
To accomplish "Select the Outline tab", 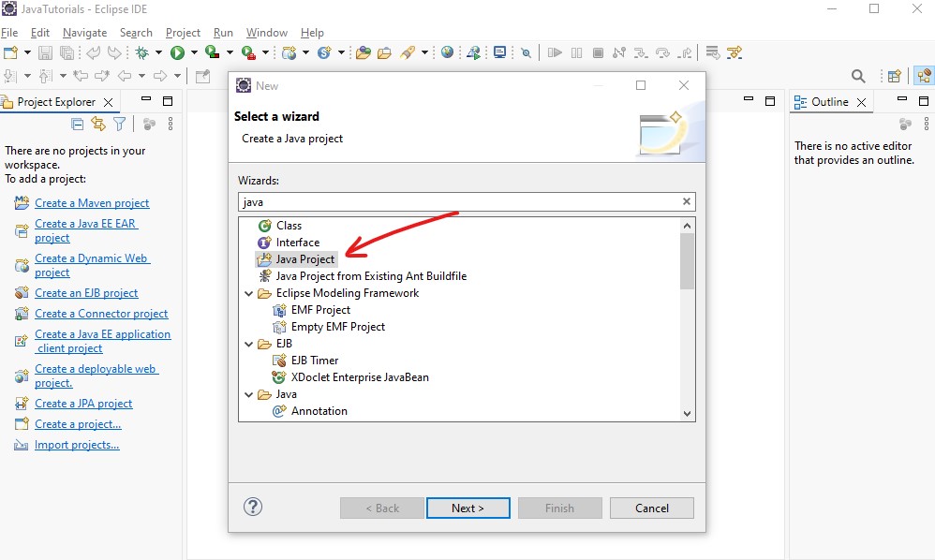I will tap(829, 102).
